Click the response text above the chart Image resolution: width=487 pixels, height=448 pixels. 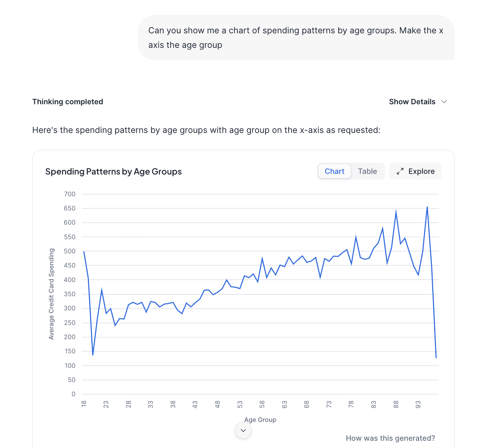click(206, 130)
